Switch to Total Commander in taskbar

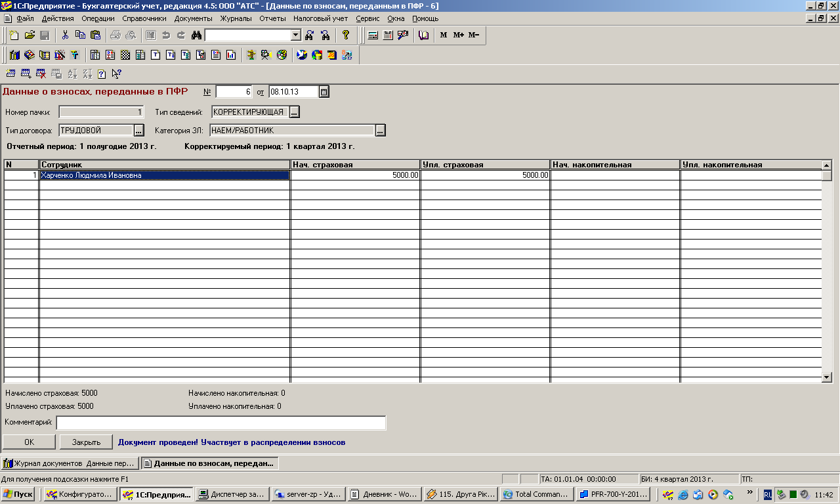[x=535, y=494]
